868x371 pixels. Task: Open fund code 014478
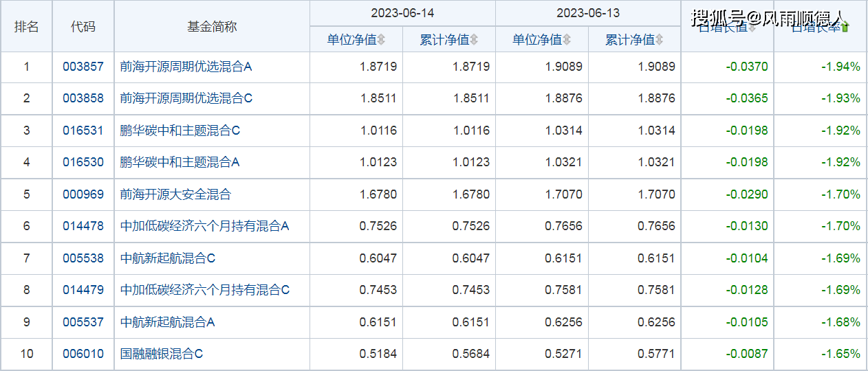tap(83, 226)
